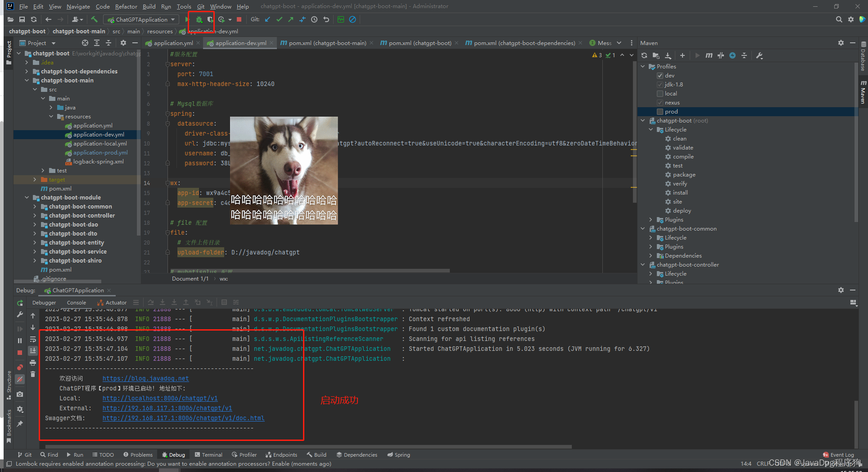Image resolution: width=868 pixels, height=472 pixels.
Task: Open Debug panel settings gear
Action: pyautogui.click(x=841, y=290)
